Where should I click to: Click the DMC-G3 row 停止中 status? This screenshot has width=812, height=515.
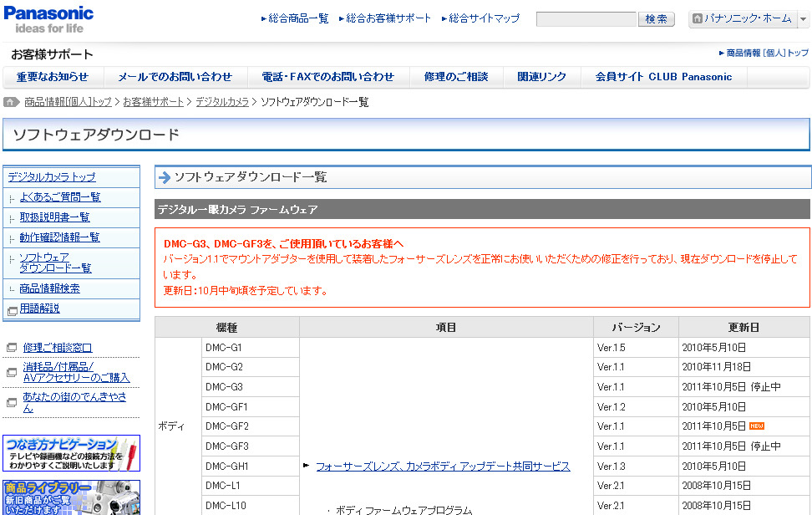click(x=766, y=387)
